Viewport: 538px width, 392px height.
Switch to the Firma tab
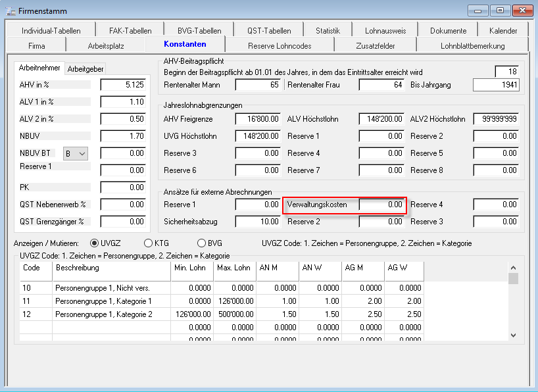[37, 45]
